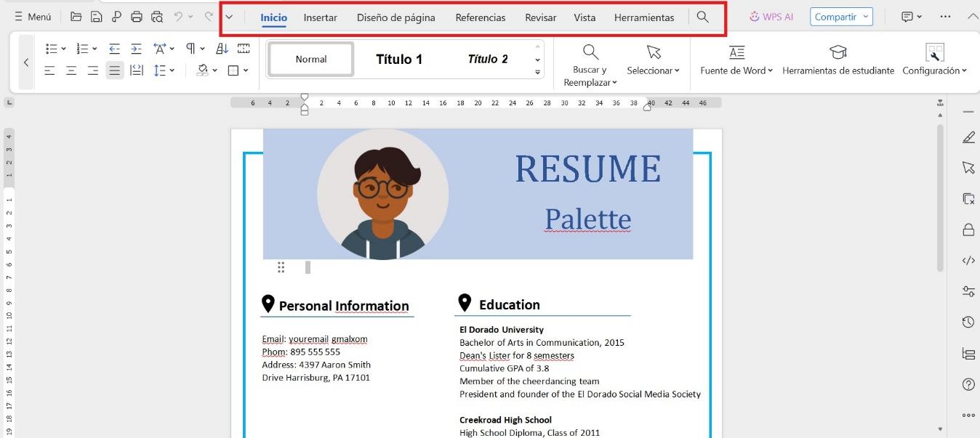Switch to the Insertar ribbon tab
This screenshot has width=980, height=438.
click(320, 17)
